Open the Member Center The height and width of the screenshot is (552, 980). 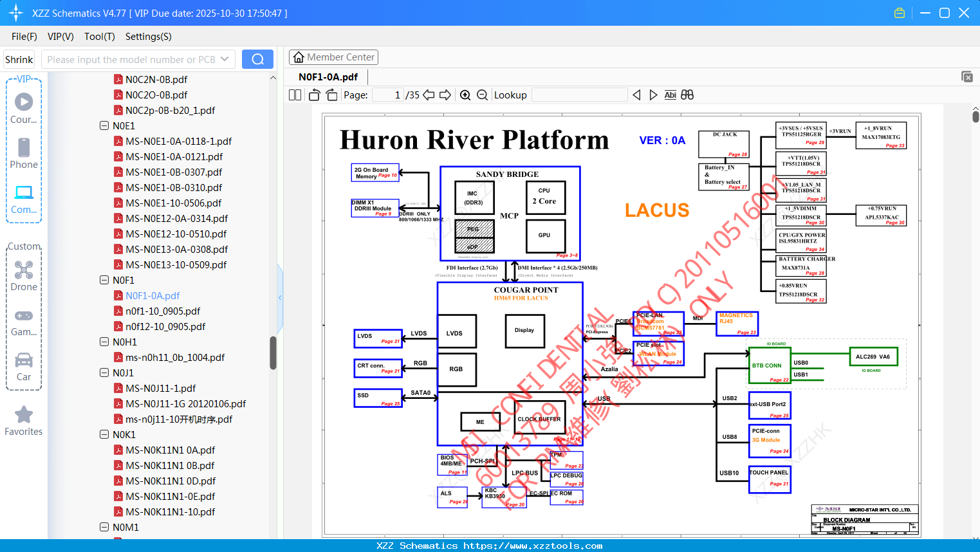coord(333,57)
